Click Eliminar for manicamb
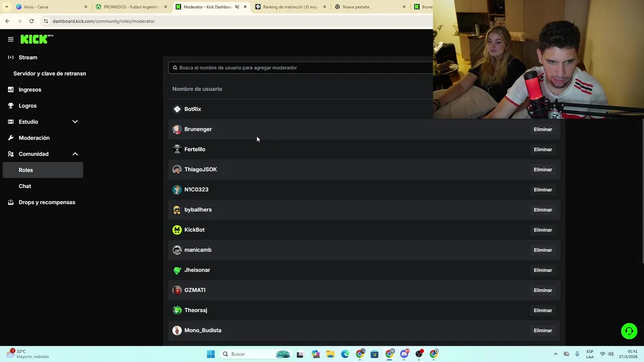Screen dimensions: 644x362 pos(542,250)
